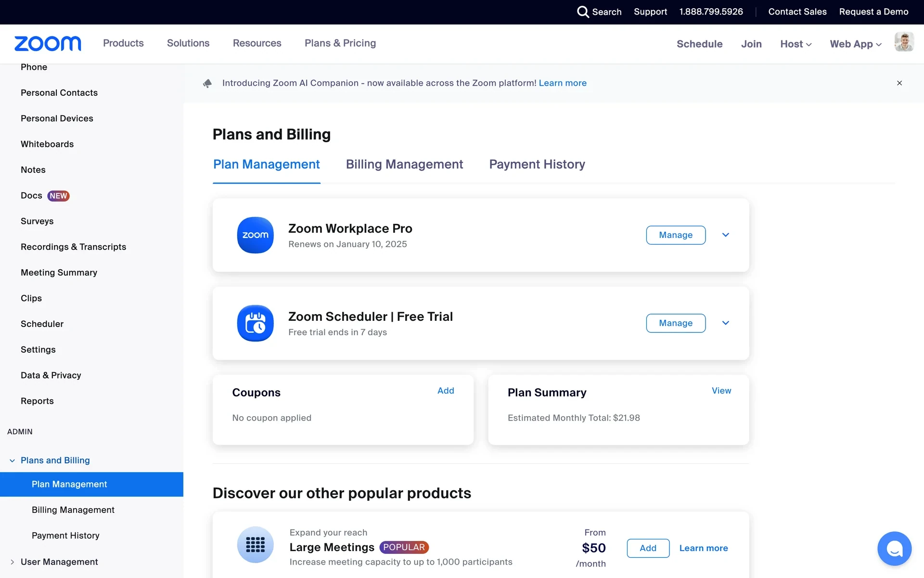Open the Resources menu
This screenshot has width=924, height=578.
click(257, 43)
